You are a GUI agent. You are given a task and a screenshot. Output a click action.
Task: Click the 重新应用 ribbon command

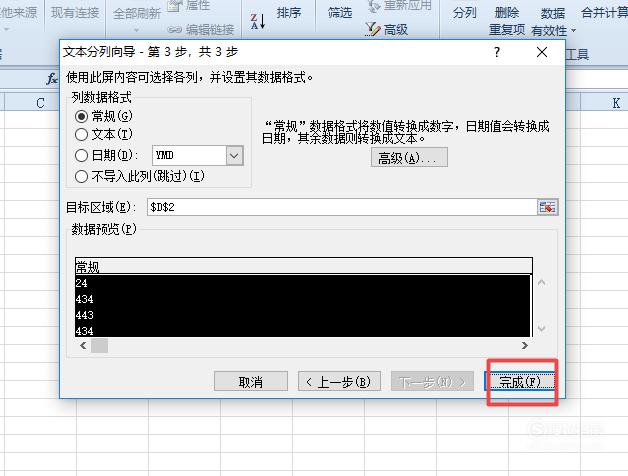pyautogui.click(x=400, y=5)
